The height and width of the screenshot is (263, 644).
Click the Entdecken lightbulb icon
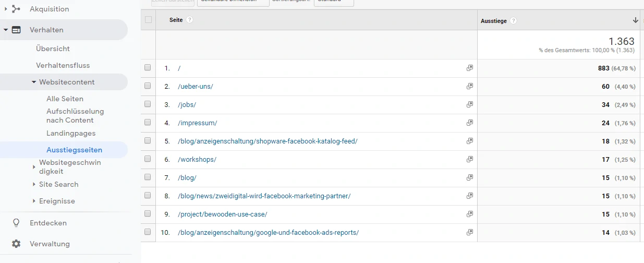point(16,223)
